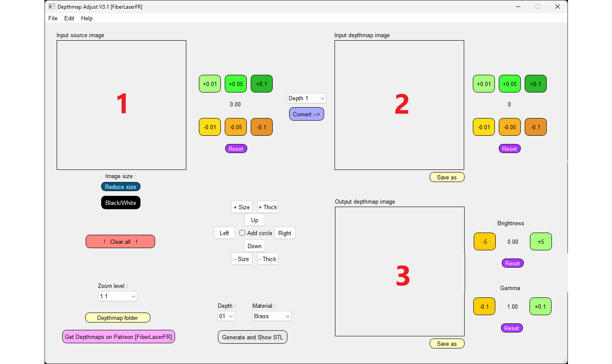
Task: Click -0.01 beside the input depthmap
Action: (x=484, y=127)
